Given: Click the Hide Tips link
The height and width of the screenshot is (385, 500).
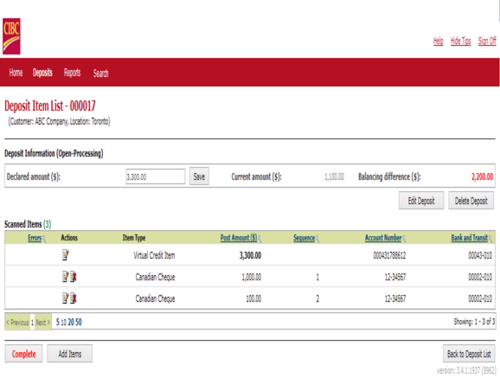Looking at the screenshot, I should 461,41.
